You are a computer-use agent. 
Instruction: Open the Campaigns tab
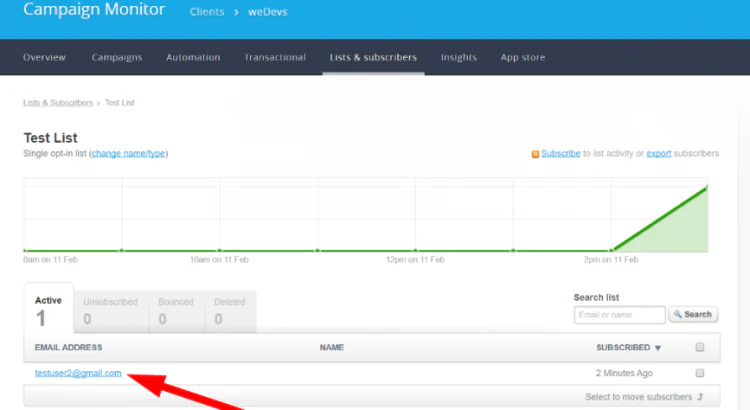[117, 57]
